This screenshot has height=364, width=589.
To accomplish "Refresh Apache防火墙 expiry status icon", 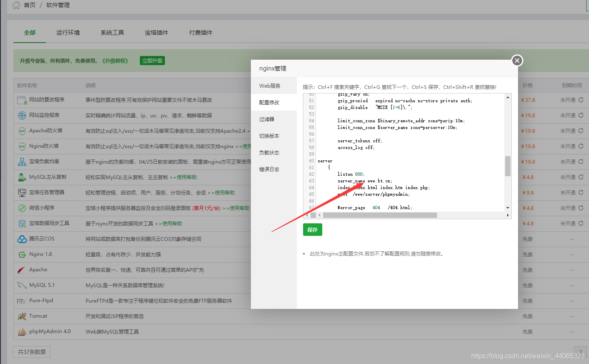I will pyautogui.click(x=581, y=131).
